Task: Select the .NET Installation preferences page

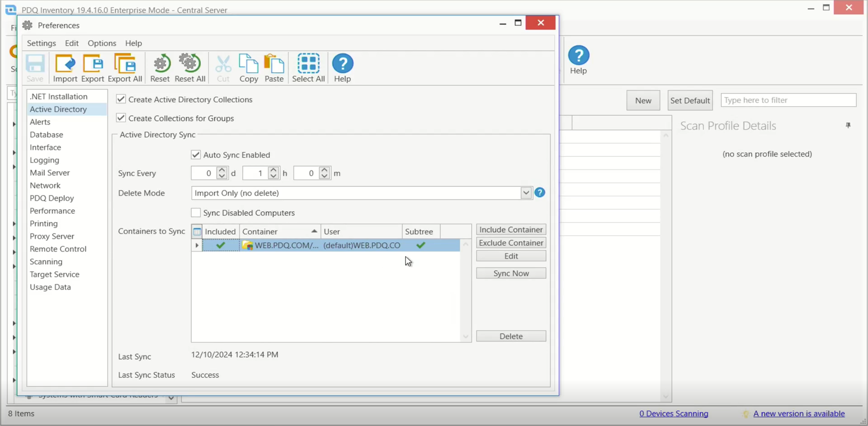Action: [67, 96]
